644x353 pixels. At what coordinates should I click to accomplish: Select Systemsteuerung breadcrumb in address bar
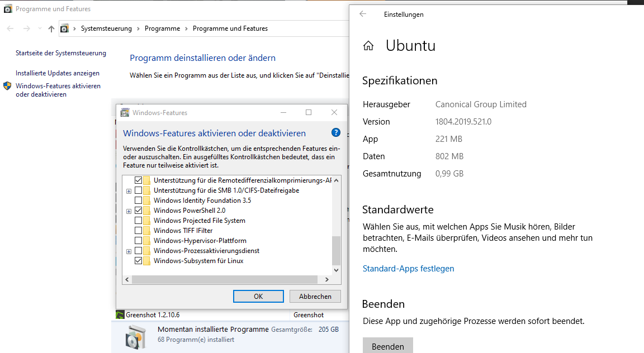point(106,28)
